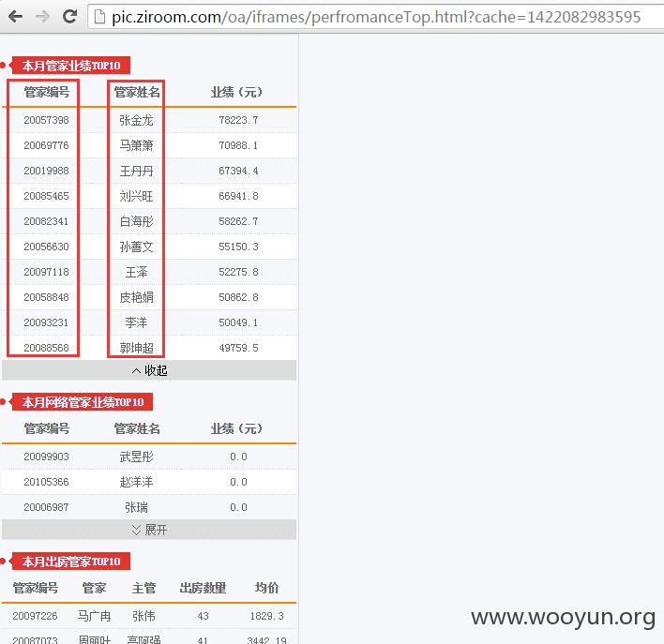Image resolution: width=664 pixels, height=644 pixels.
Task: Click the page icon in the address bar
Action: (99, 17)
